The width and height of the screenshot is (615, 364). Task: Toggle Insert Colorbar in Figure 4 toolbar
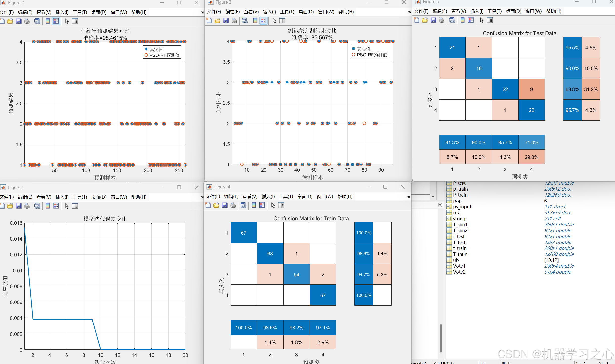pos(254,205)
